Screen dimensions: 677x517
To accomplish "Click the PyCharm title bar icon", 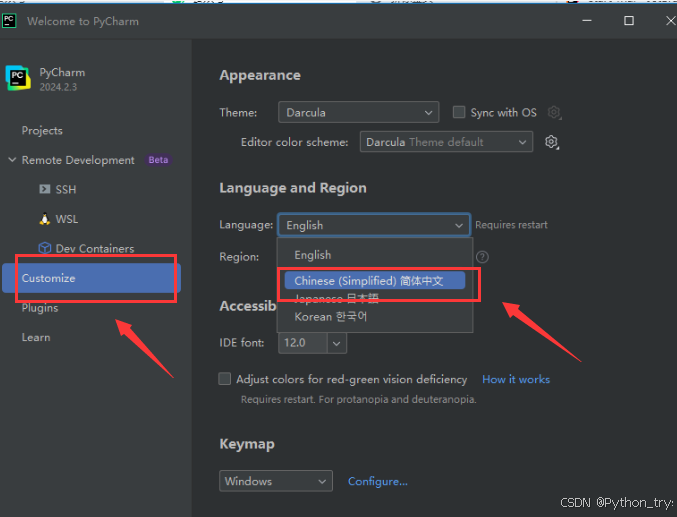I will [x=9, y=21].
